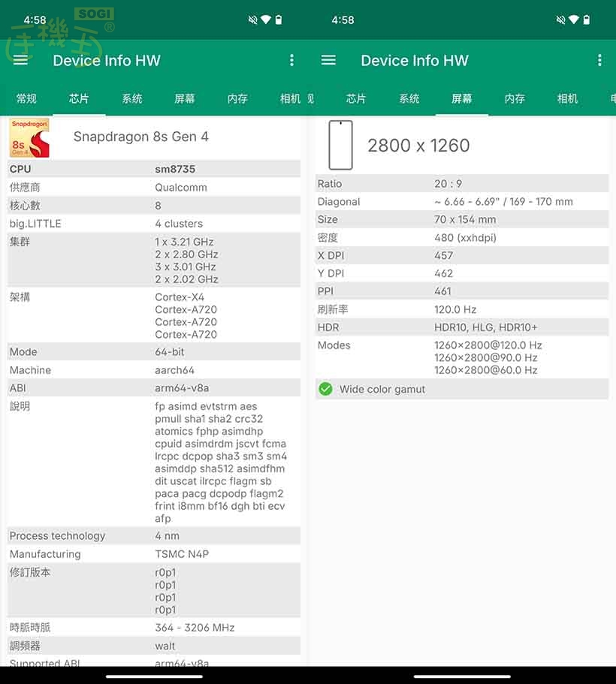Tap the Wide color gamut label

tap(382, 389)
